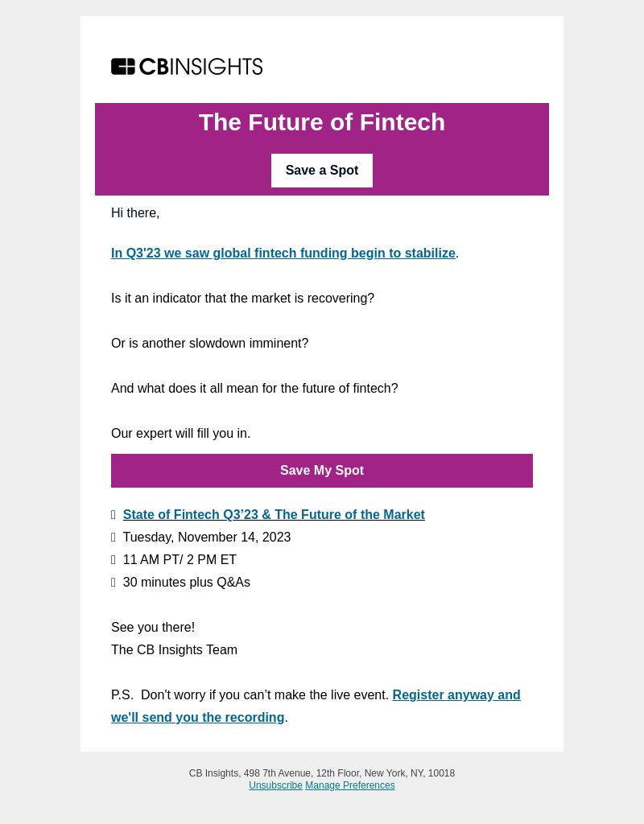Select the market is recovering question line
Screen dimensions: 644x824
[x=242, y=298]
